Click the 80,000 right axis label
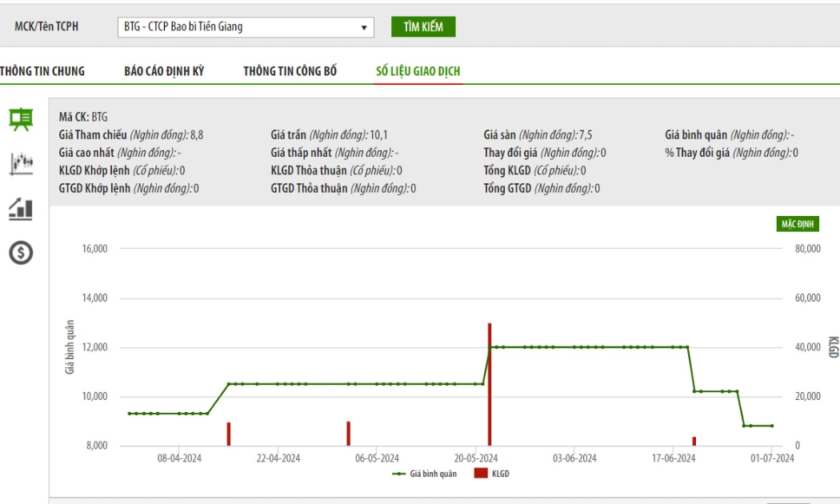 click(808, 249)
